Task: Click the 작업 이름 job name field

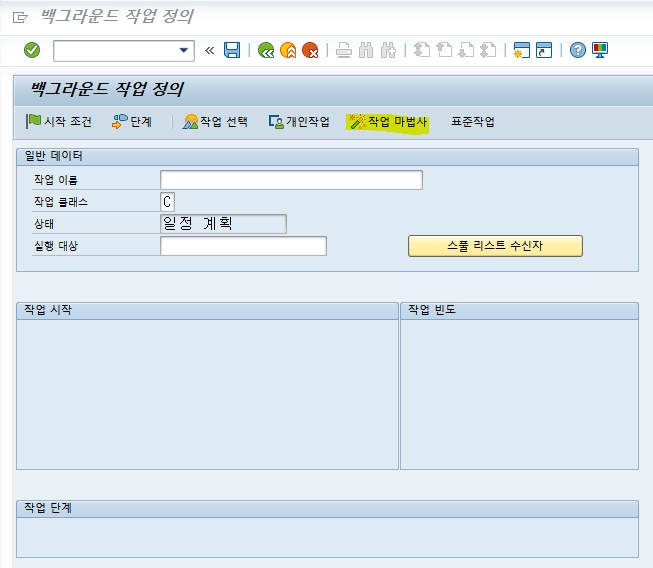Action: click(292, 180)
